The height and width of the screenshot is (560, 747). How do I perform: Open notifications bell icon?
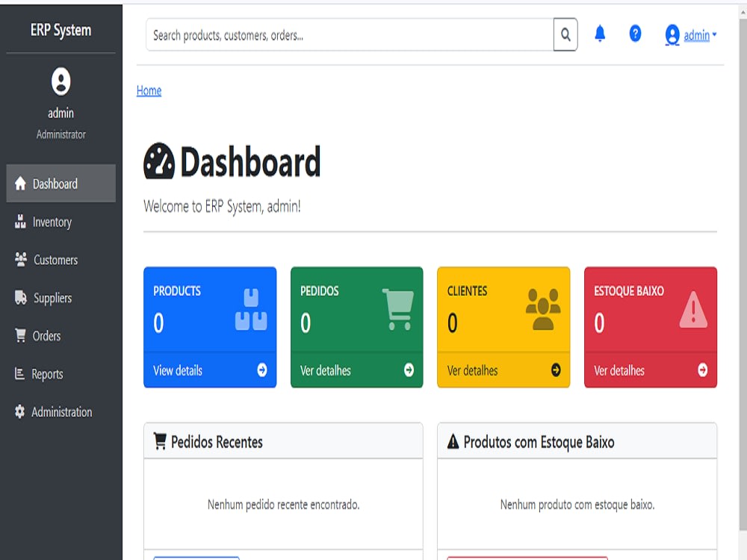[600, 34]
